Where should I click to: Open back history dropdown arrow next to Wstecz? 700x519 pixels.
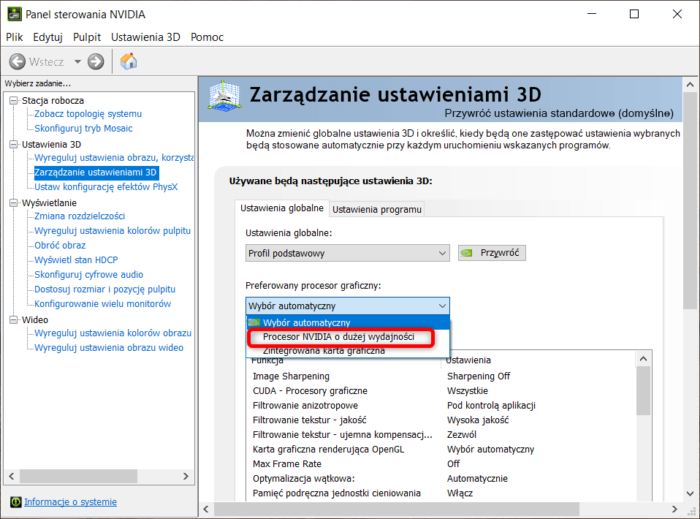pos(78,62)
